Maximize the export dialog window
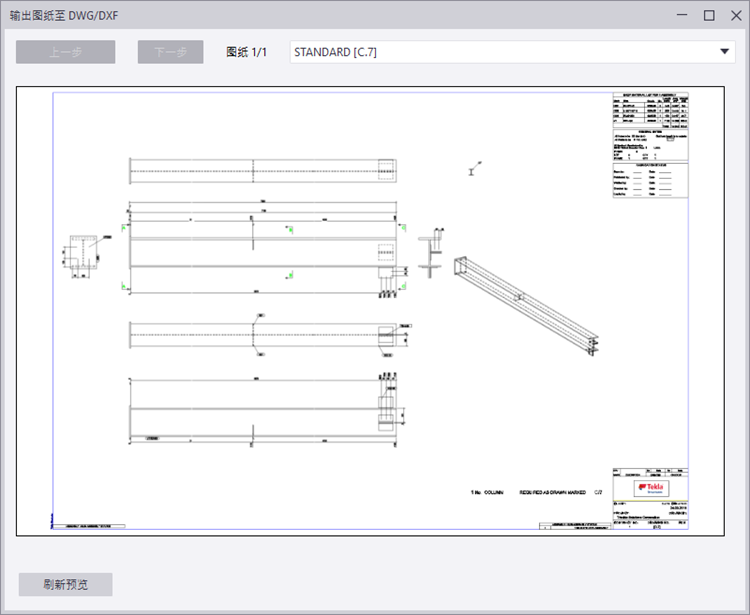This screenshot has width=750, height=615. click(x=709, y=15)
